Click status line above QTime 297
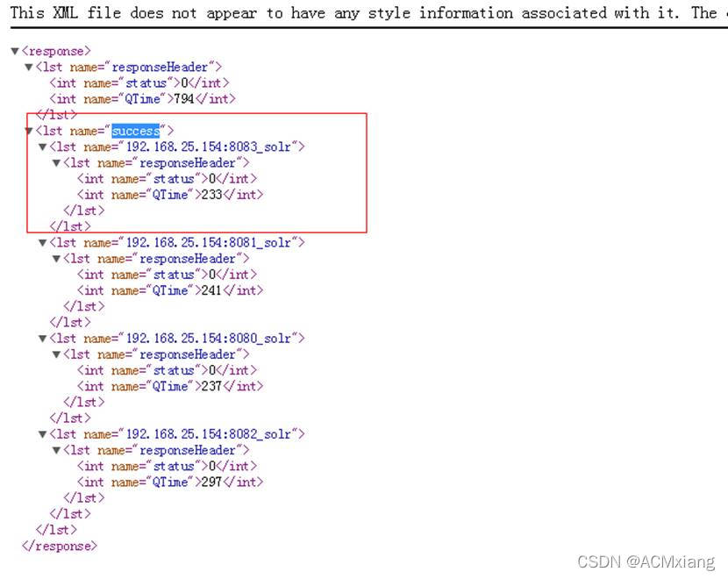The image size is (728, 579). coord(168,466)
